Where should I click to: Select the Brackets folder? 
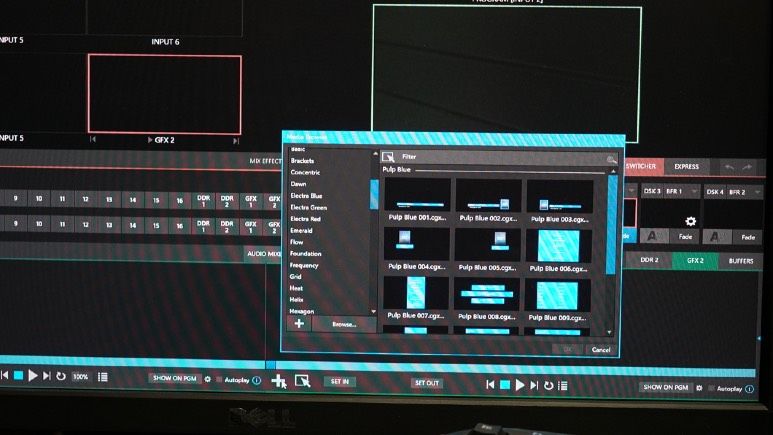(302, 161)
